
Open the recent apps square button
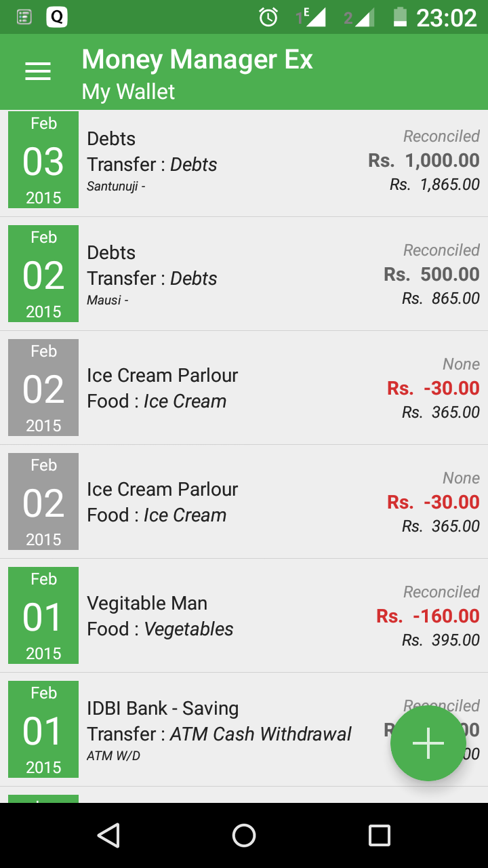pyautogui.click(x=379, y=835)
